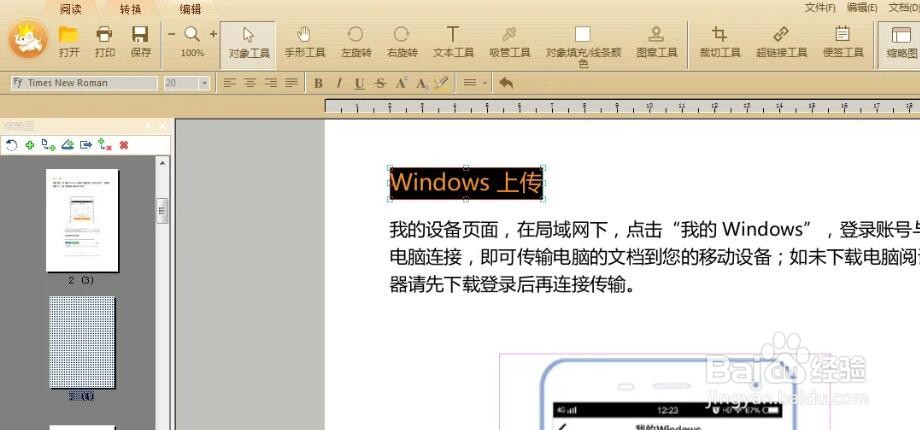This screenshot has width=920, height=430.
Task: Open the 文件(F) menu
Action: 820,8
